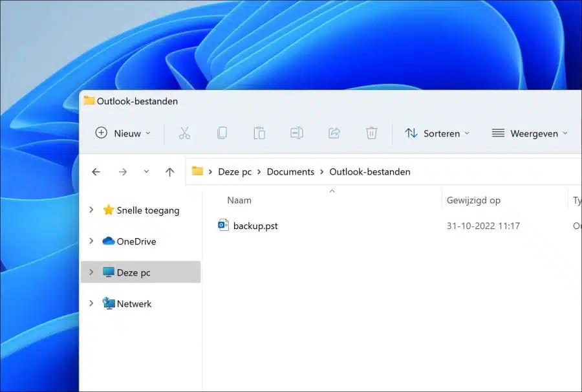This screenshot has height=392, width=582.
Task: Go up one folder level arrow
Action: click(169, 172)
